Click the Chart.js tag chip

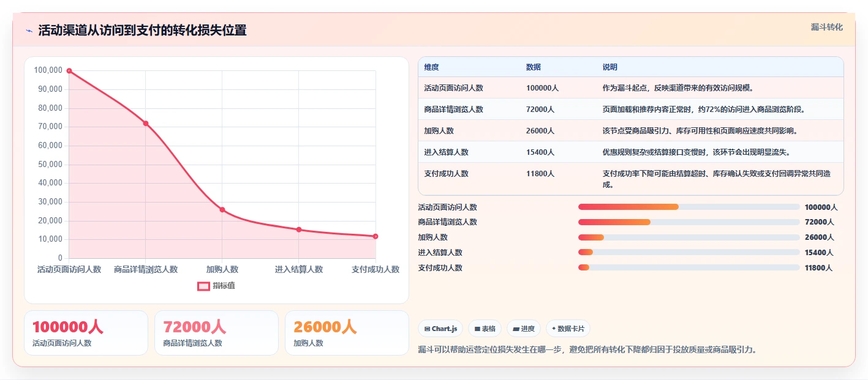tap(441, 329)
